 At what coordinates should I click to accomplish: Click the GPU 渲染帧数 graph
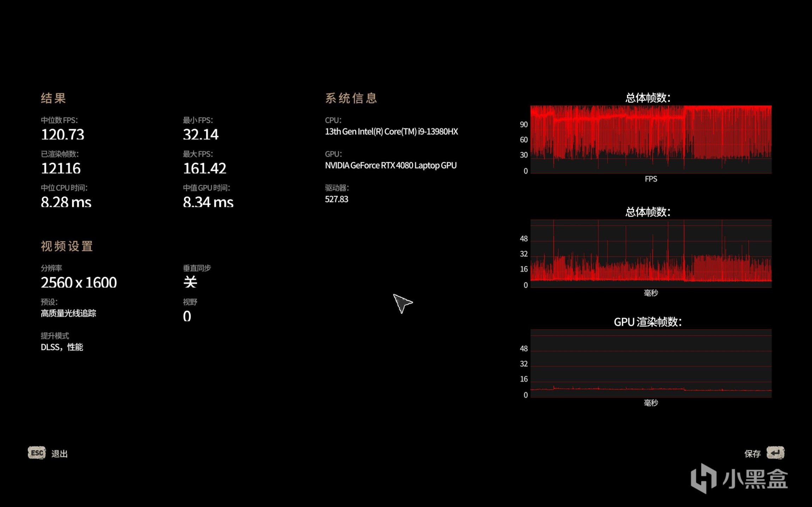651,364
